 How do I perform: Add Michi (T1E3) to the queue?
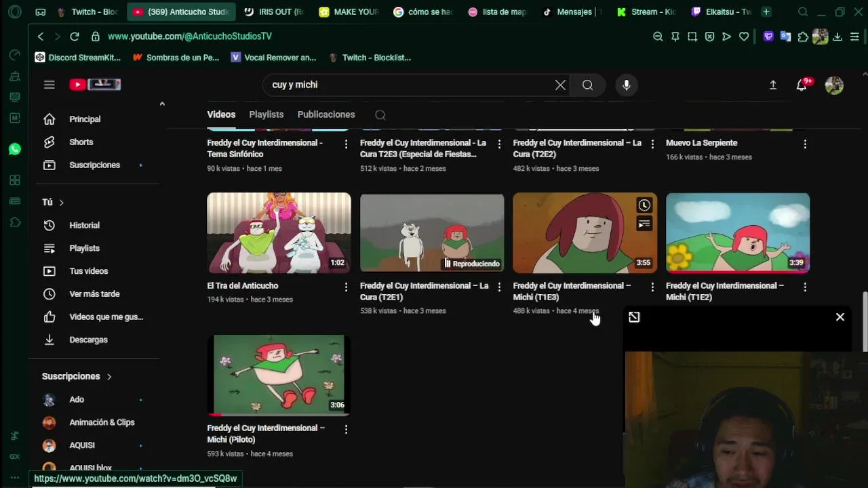tap(644, 224)
